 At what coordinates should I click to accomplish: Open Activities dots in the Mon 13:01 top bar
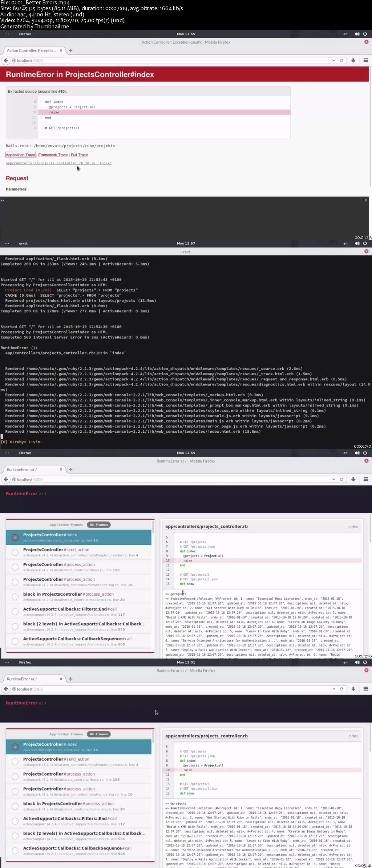tap(7, 662)
